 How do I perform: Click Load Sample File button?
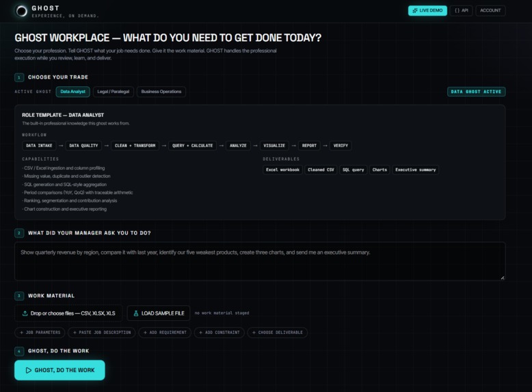click(159, 313)
